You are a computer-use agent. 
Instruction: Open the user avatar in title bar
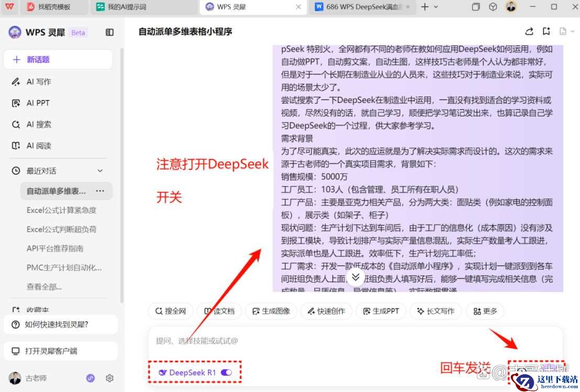point(511,7)
